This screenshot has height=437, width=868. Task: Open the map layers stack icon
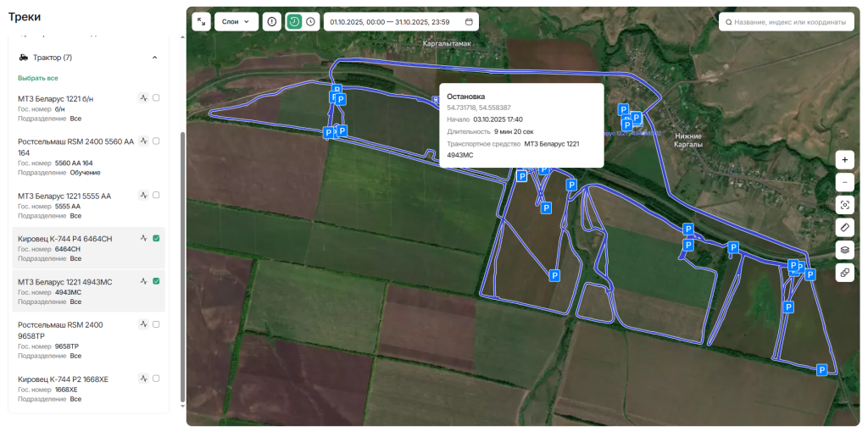pos(844,250)
